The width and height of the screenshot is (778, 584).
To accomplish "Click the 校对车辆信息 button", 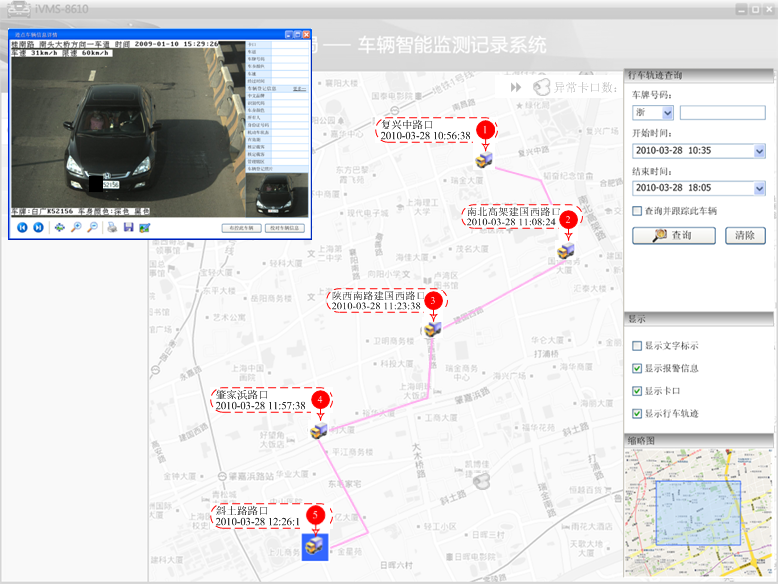I will tap(285, 228).
